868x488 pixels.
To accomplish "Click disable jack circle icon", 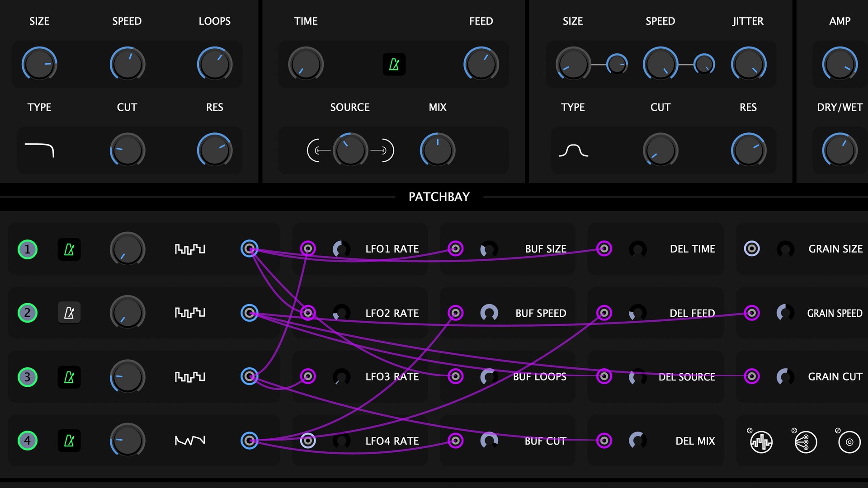I will click(x=849, y=441).
